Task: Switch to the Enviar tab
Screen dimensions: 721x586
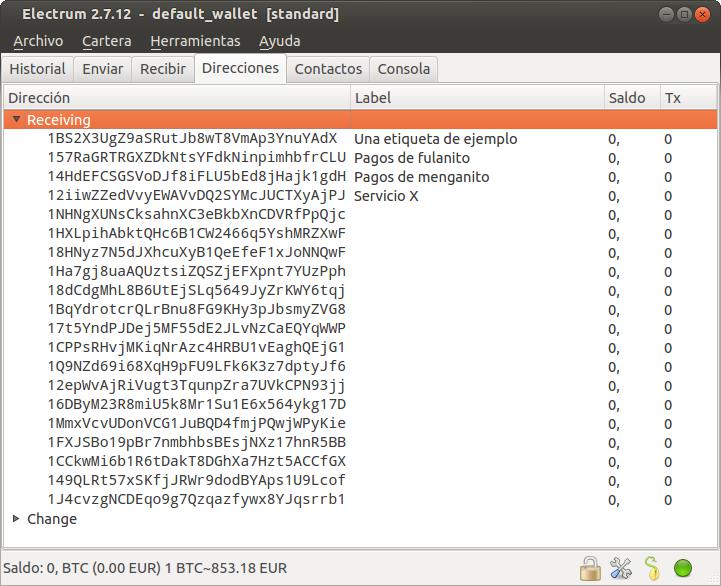Action: pos(102,69)
